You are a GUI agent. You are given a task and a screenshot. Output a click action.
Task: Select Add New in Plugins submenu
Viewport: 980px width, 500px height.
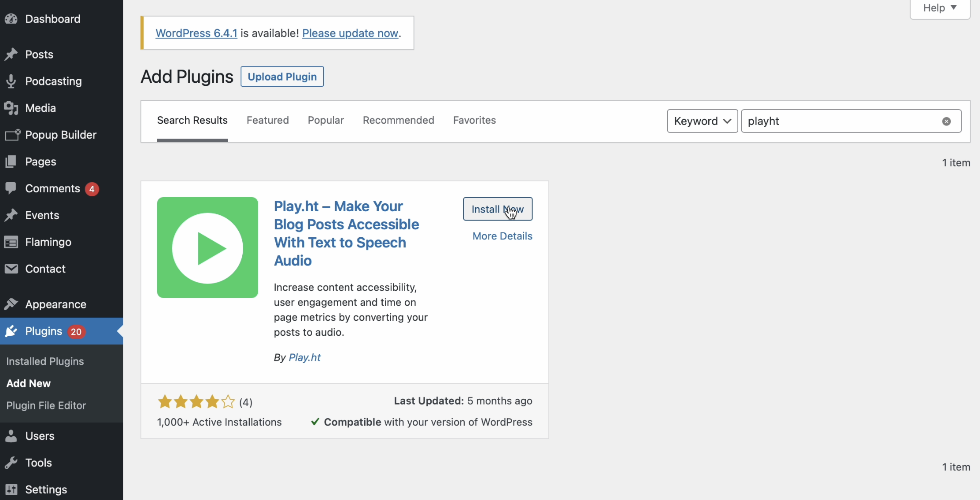pos(29,383)
